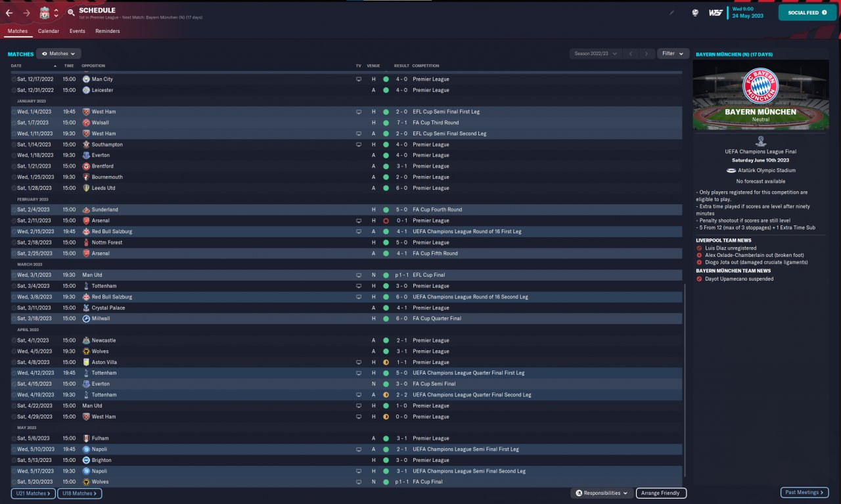Click the Arrange Friendly button
The height and width of the screenshot is (504, 841).
click(662, 493)
